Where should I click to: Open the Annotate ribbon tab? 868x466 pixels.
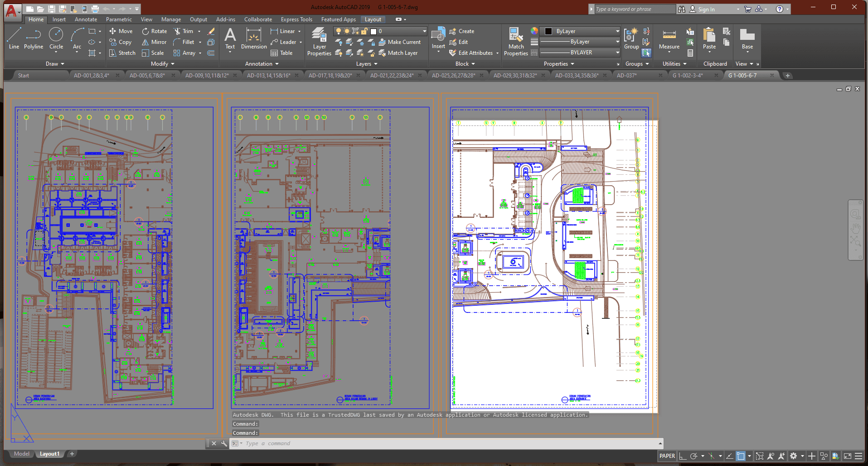tap(86, 19)
